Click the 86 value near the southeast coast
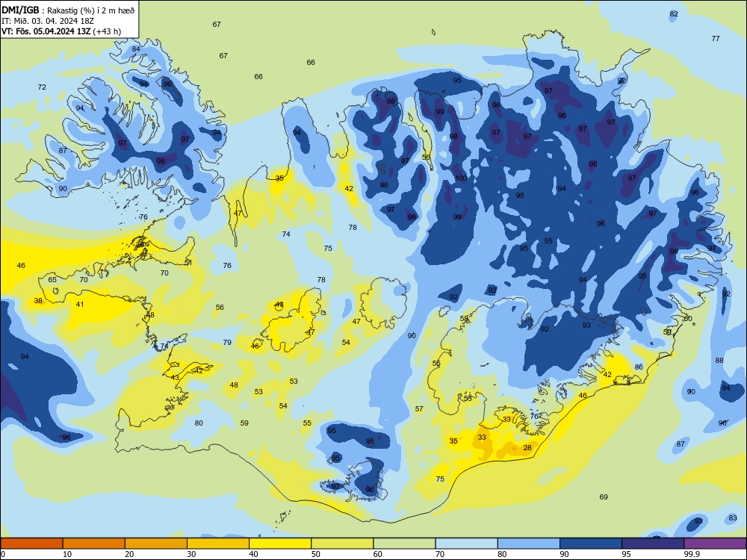Screen dimensions: 747x560 [x=639, y=367]
